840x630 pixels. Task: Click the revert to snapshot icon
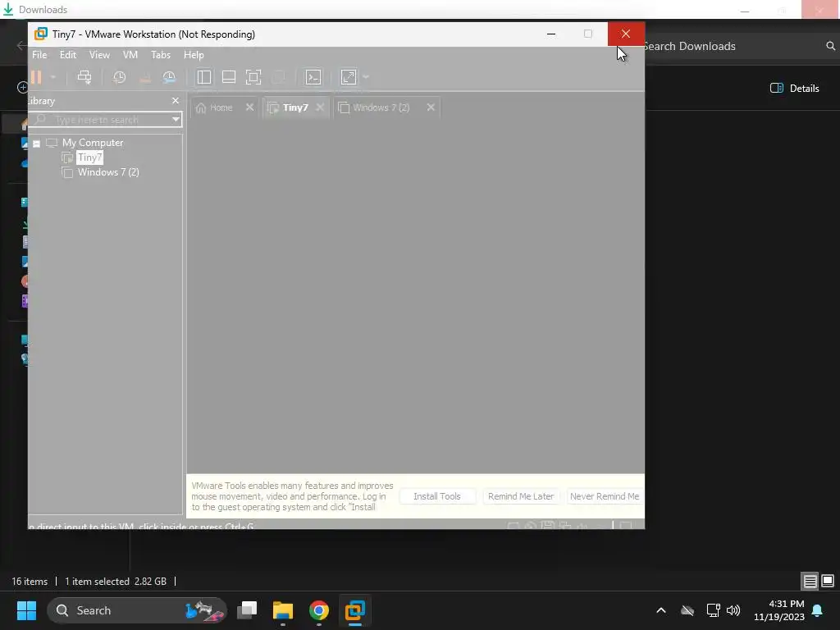coord(144,77)
